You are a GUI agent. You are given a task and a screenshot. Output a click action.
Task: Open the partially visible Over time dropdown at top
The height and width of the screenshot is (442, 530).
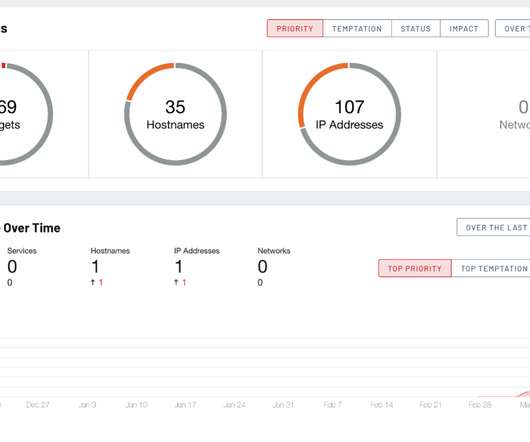tap(513, 28)
